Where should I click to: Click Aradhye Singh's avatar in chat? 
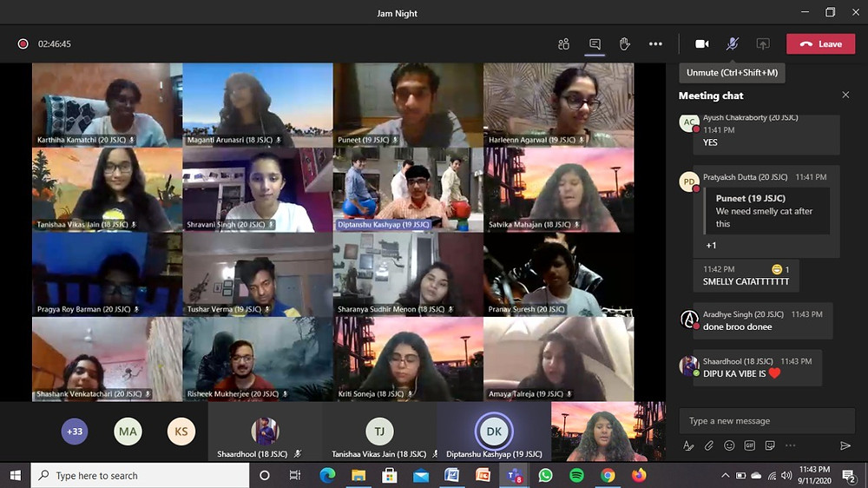click(x=689, y=320)
